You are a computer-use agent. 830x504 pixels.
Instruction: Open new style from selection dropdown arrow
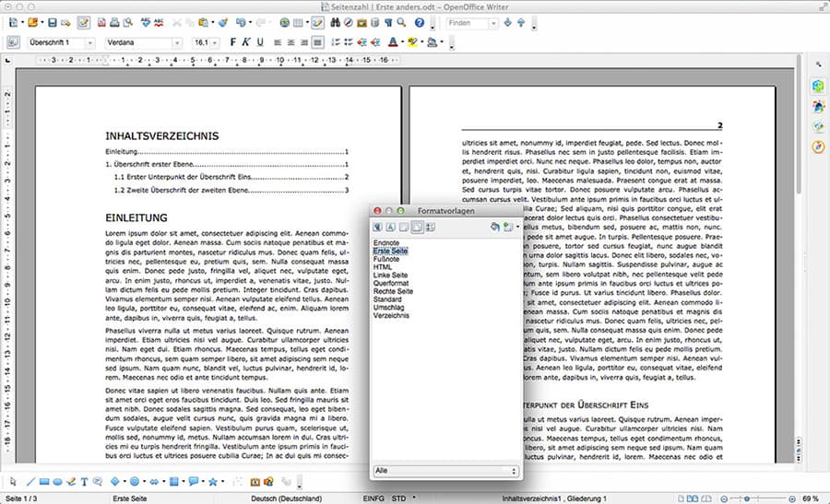(x=517, y=227)
